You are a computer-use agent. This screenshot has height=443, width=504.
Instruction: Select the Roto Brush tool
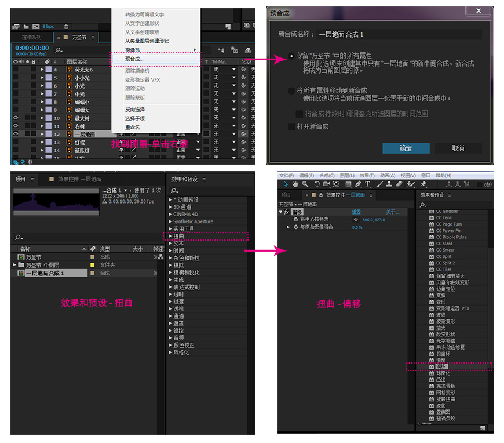(x=411, y=184)
